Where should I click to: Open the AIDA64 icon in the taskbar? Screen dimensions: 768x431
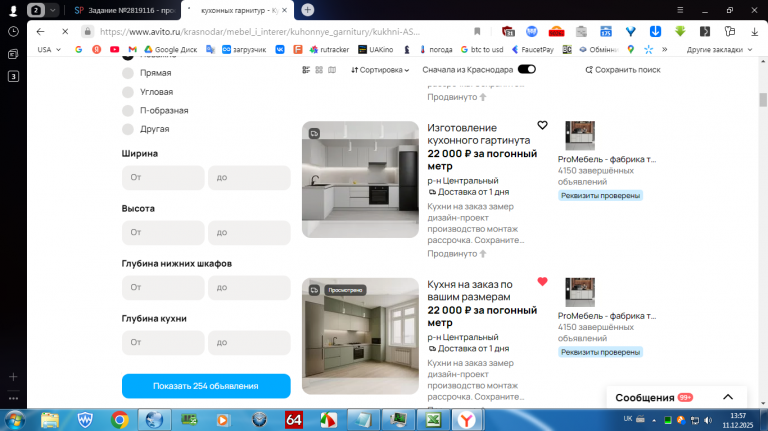pos(293,420)
